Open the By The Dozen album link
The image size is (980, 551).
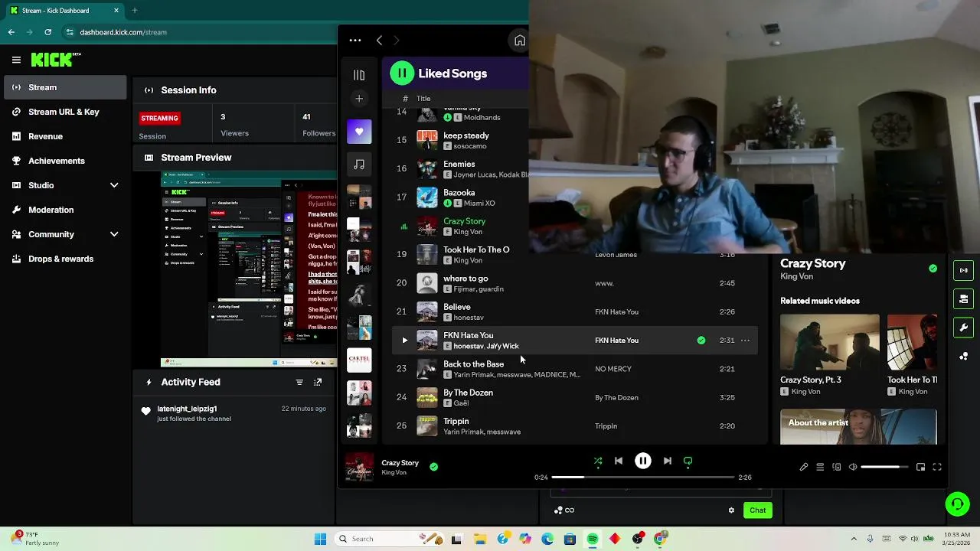pos(616,397)
